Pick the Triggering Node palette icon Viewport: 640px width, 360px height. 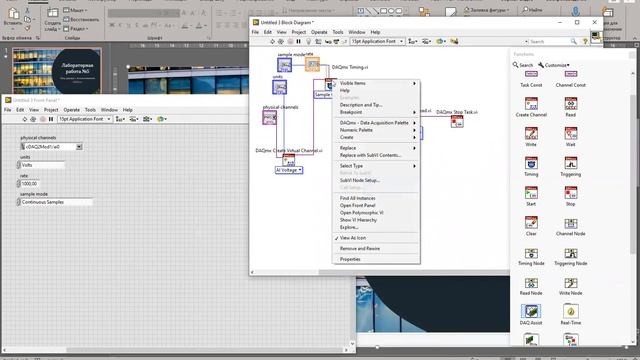point(571,253)
